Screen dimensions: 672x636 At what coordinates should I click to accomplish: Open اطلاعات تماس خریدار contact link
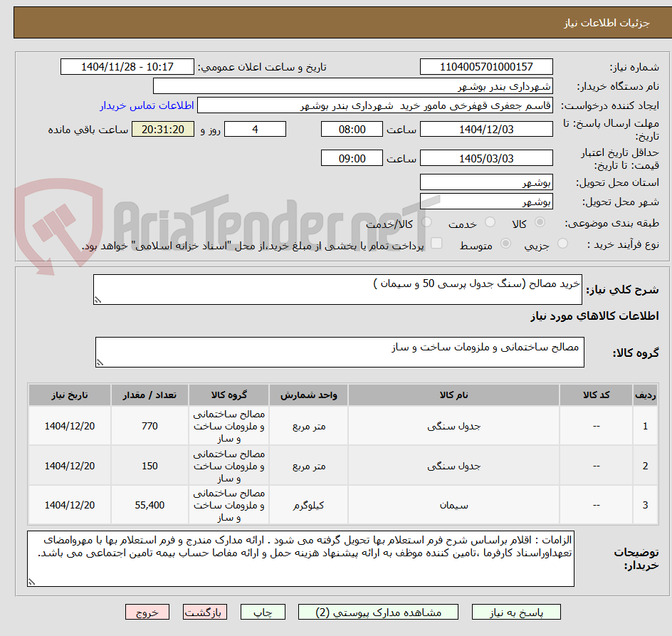[x=147, y=105]
